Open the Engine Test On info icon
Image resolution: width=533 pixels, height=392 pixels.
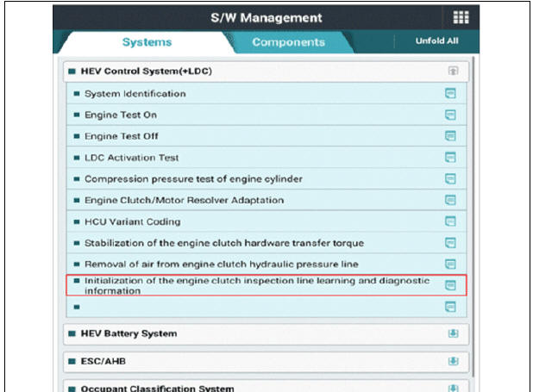(450, 115)
